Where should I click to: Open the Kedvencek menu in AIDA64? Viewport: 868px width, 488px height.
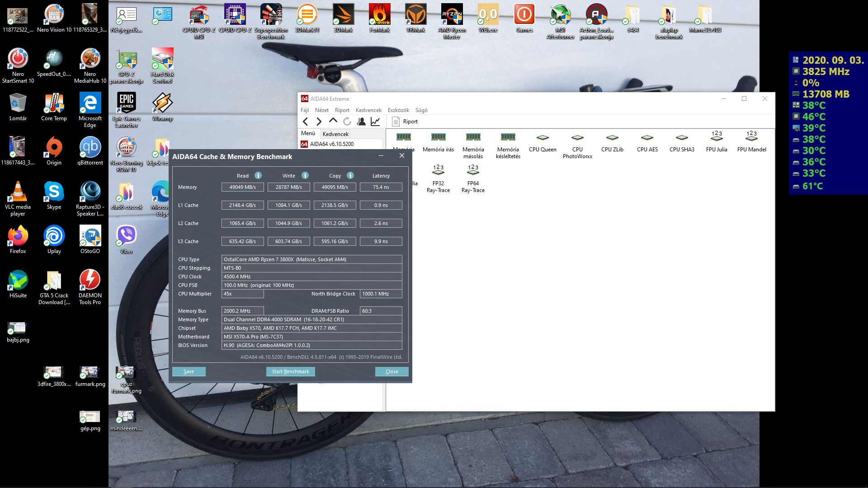368,110
